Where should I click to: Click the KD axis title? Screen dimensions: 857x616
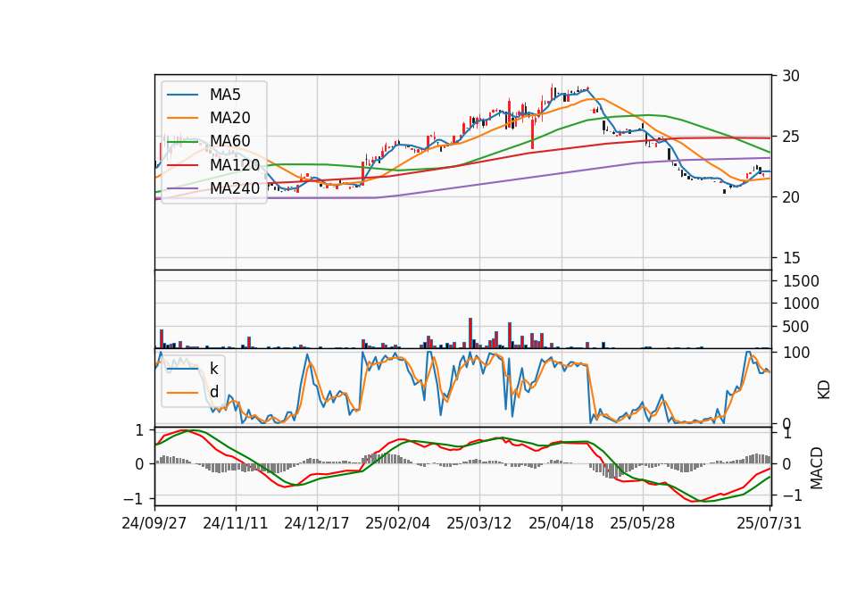coord(824,390)
